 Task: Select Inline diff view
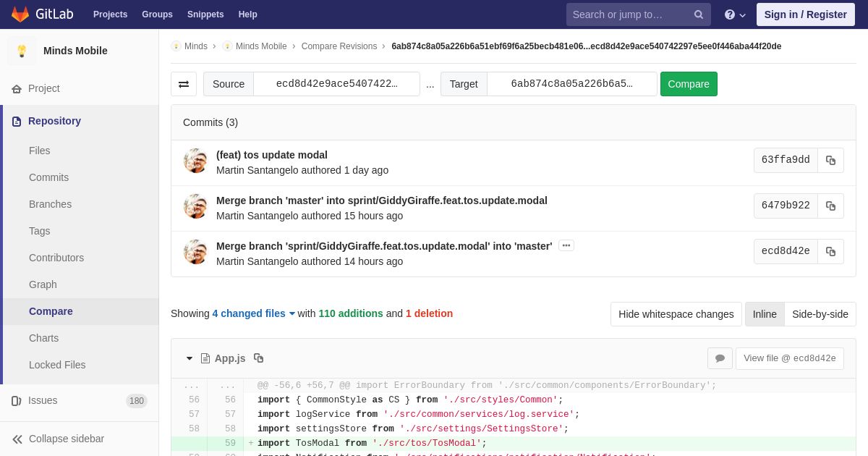click(764, 314)
